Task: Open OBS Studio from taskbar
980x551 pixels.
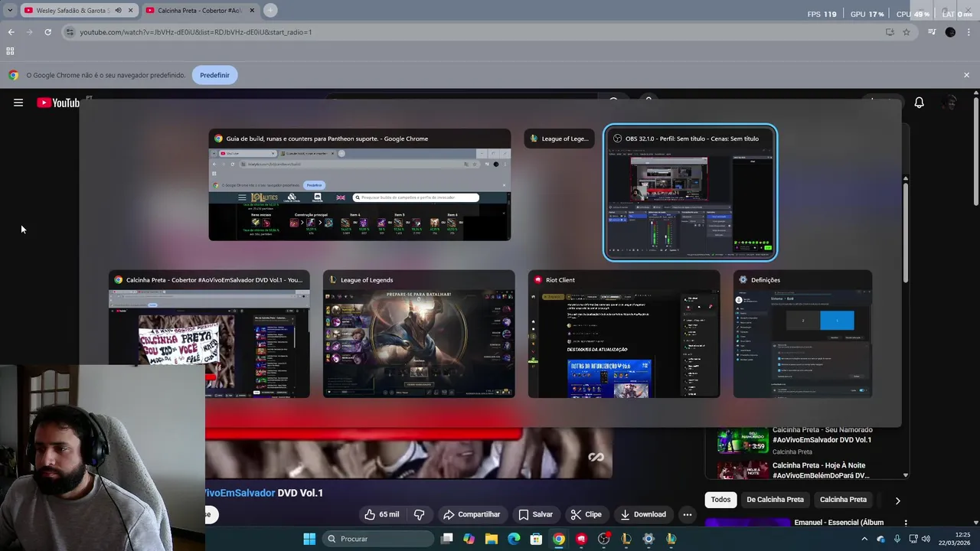Action: [x=604, y=539]
